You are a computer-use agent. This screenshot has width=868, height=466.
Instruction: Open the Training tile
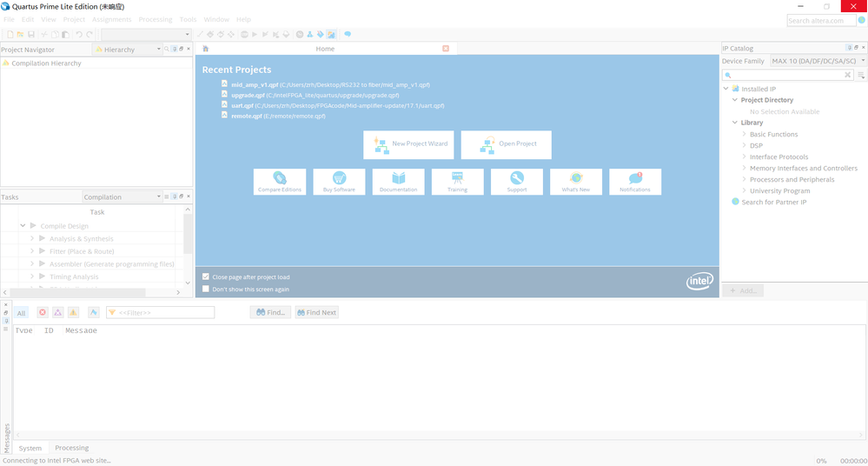457,182
